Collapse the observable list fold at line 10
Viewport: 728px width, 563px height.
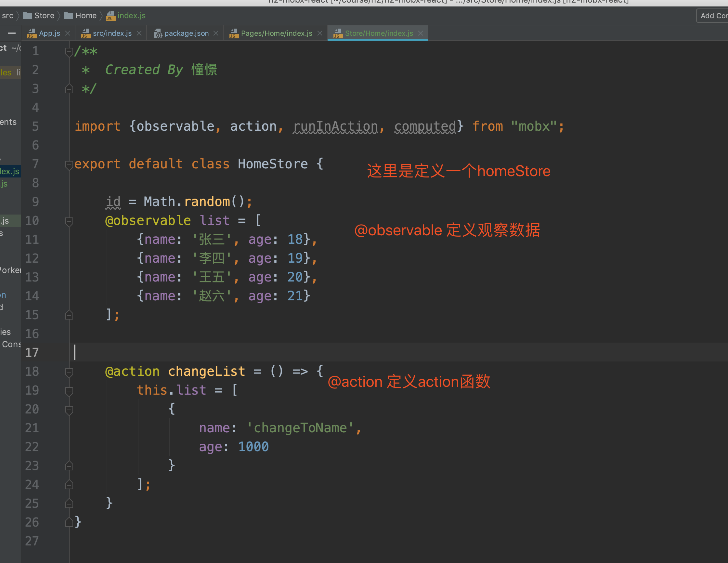click(69, 221)
